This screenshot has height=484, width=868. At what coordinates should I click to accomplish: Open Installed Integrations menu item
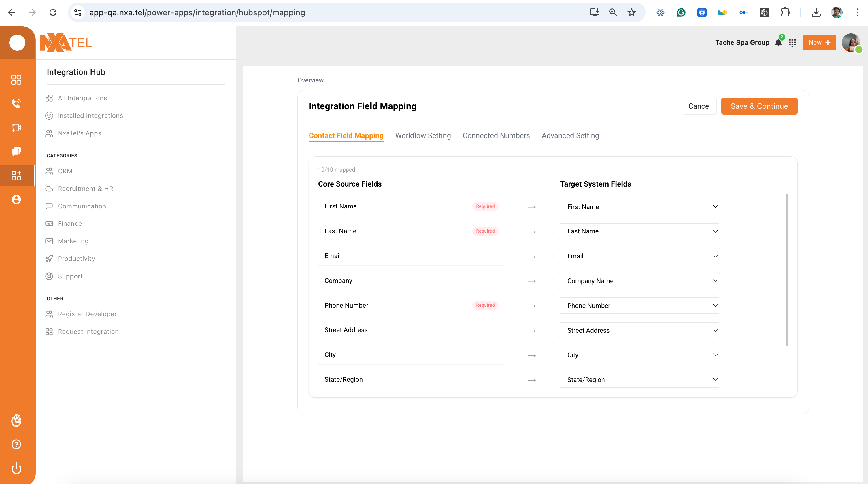[84, 116]
